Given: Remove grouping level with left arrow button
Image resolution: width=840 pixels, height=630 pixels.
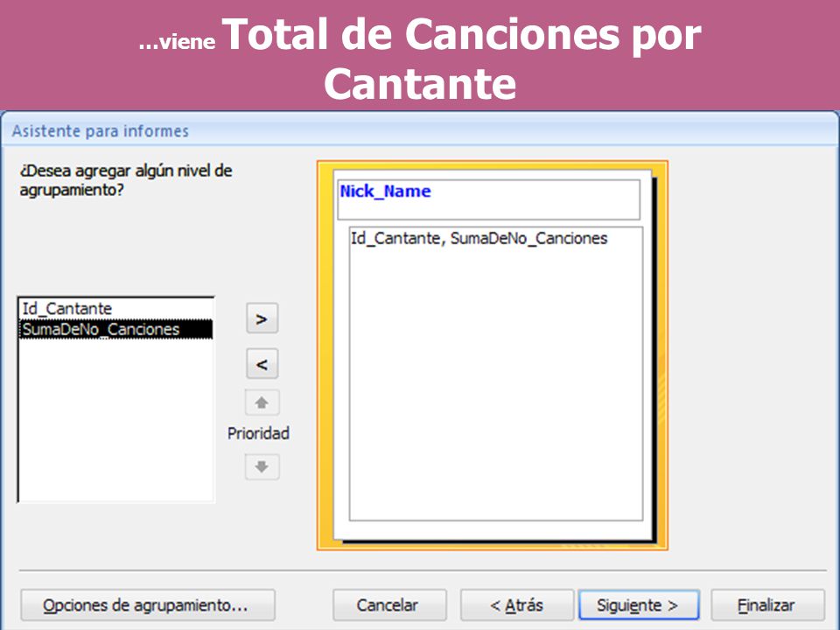Looking at the screenshot, I should [x=262, y=364].
